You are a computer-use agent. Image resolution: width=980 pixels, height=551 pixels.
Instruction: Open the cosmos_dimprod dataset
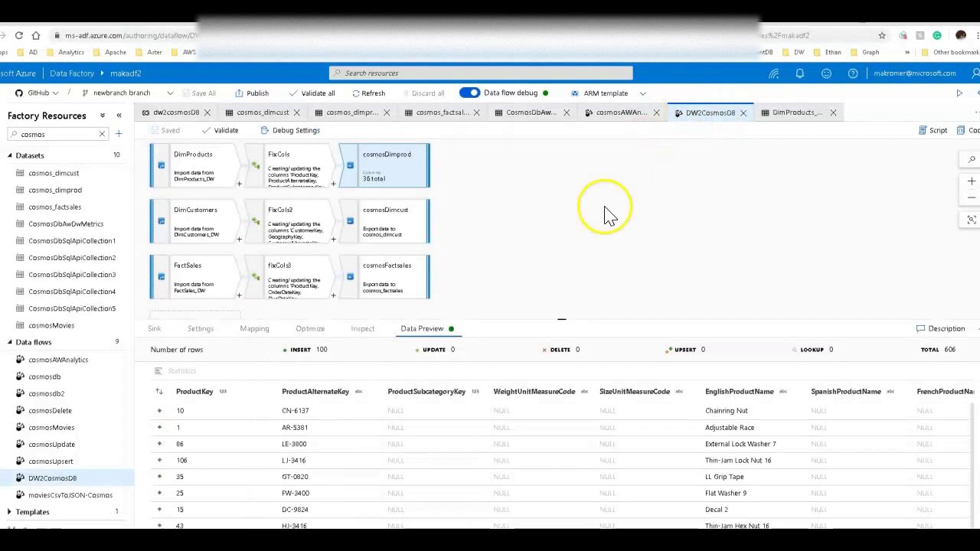[x=55, y=190]
